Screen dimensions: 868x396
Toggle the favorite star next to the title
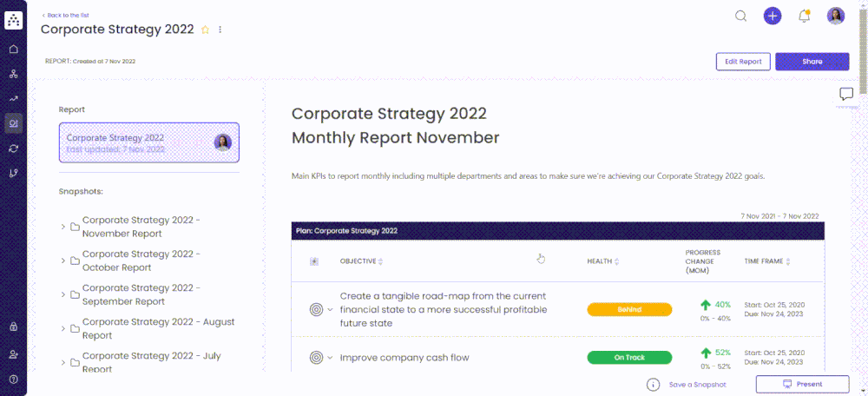click(x=206, y=30)
